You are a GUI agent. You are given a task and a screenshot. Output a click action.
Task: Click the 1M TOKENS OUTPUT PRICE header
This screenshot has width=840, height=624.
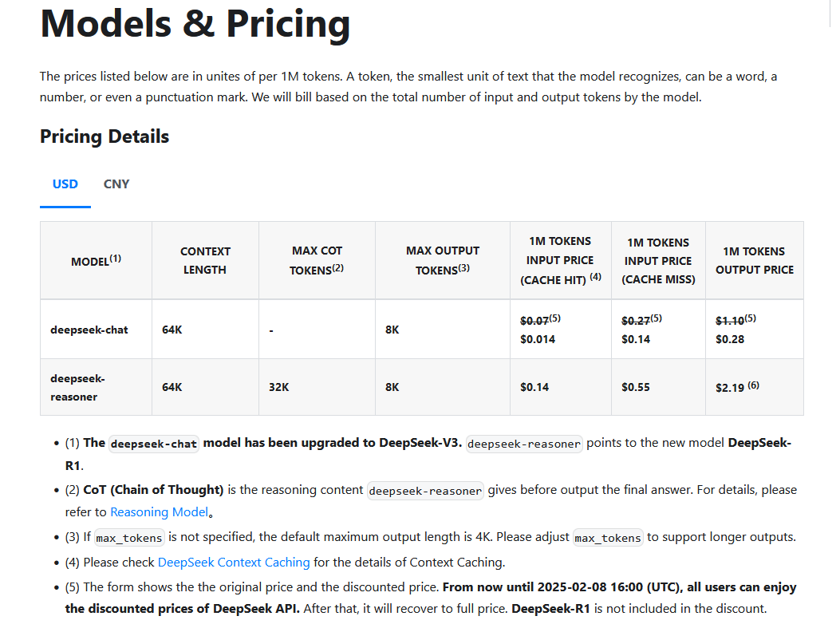755,261
